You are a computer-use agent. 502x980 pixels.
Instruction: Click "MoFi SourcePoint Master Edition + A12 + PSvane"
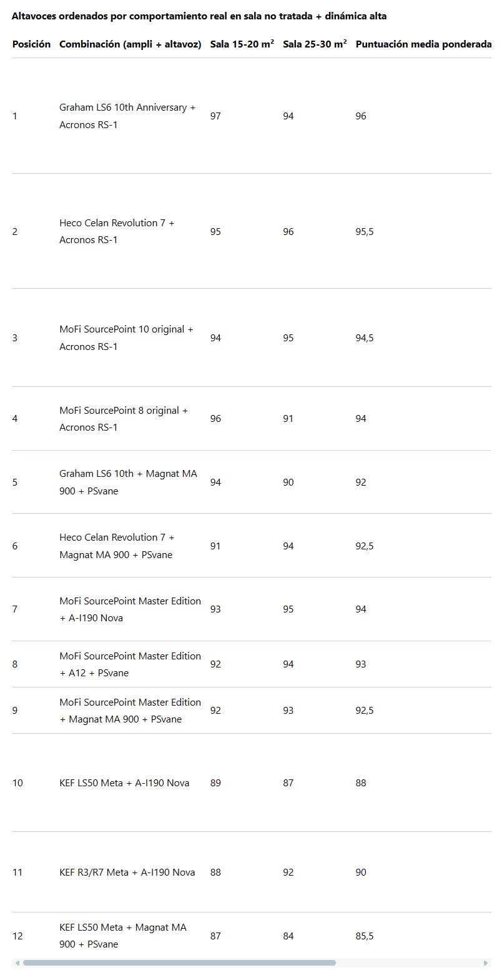click(x=130, y=664)
